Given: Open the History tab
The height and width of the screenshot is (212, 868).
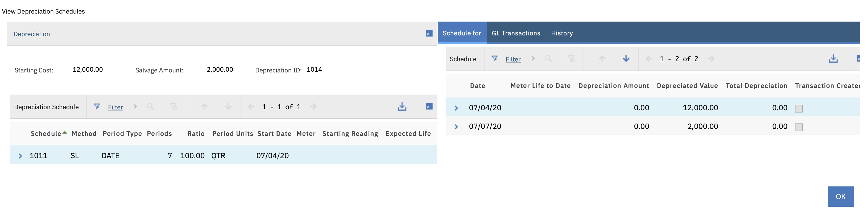Looking at the screenshot, I should pyautogui.click(x=561, y=33).
